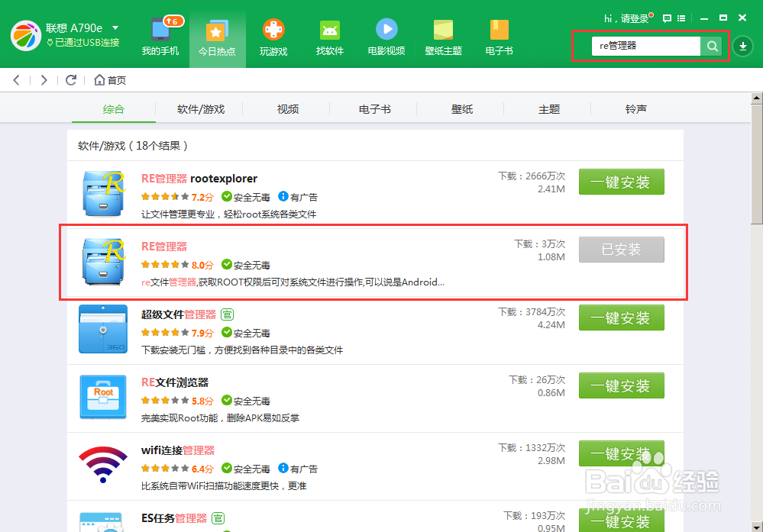Viewport: 763px width, 532px height.
Task: Refresh the results page
Action: 71,79
